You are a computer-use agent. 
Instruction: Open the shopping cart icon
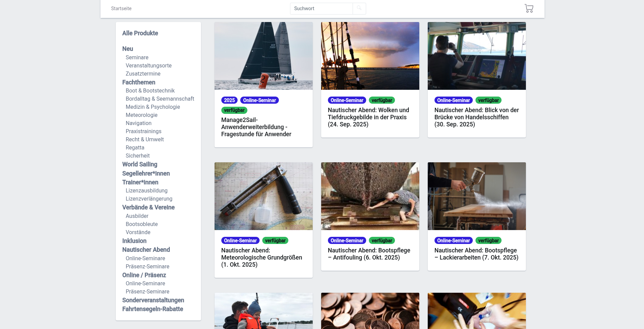coord(529,8)
